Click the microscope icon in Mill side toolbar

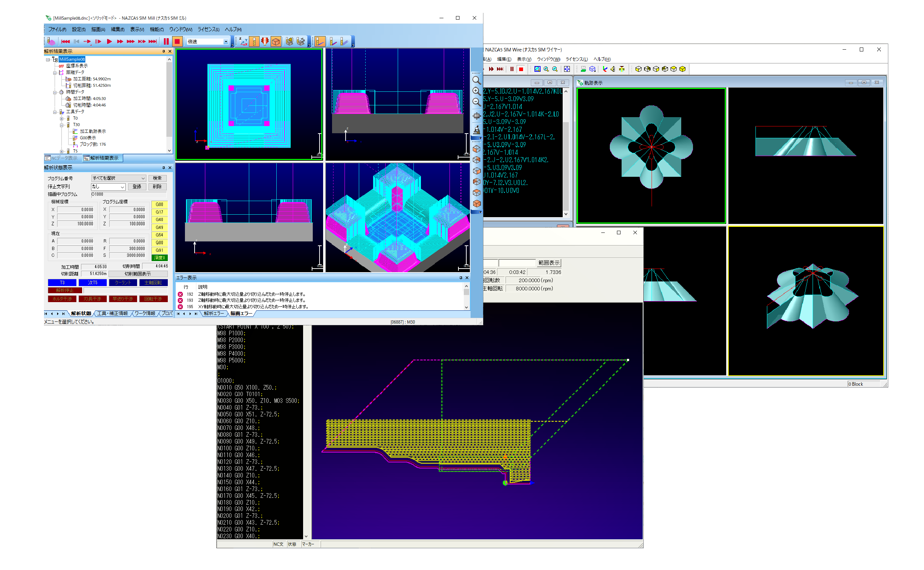click(476, 130)
